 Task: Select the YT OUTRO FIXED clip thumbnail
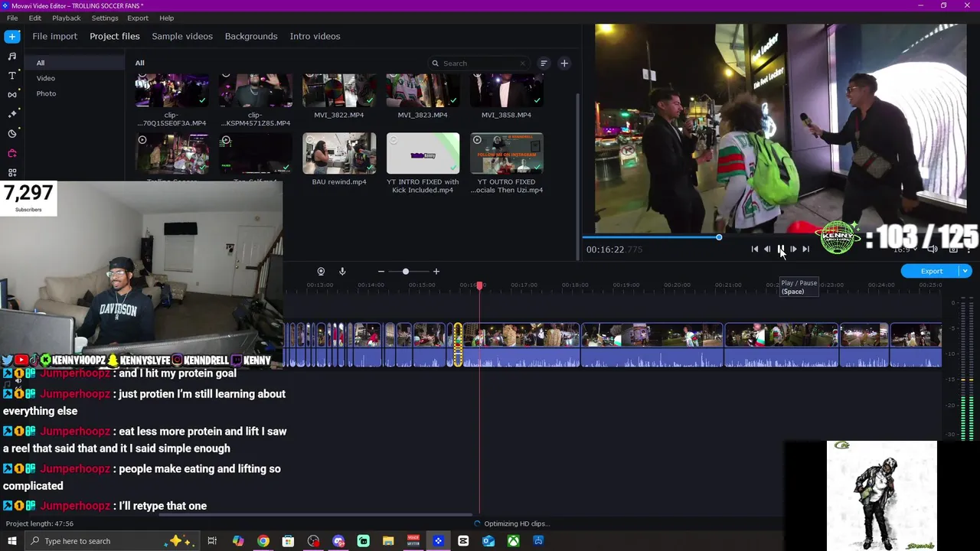point(507,154)
